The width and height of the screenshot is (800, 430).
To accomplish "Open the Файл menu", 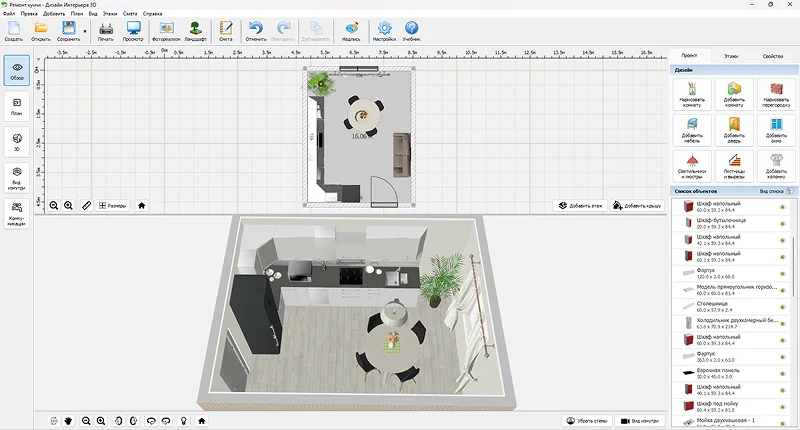I will coord(9,14).
